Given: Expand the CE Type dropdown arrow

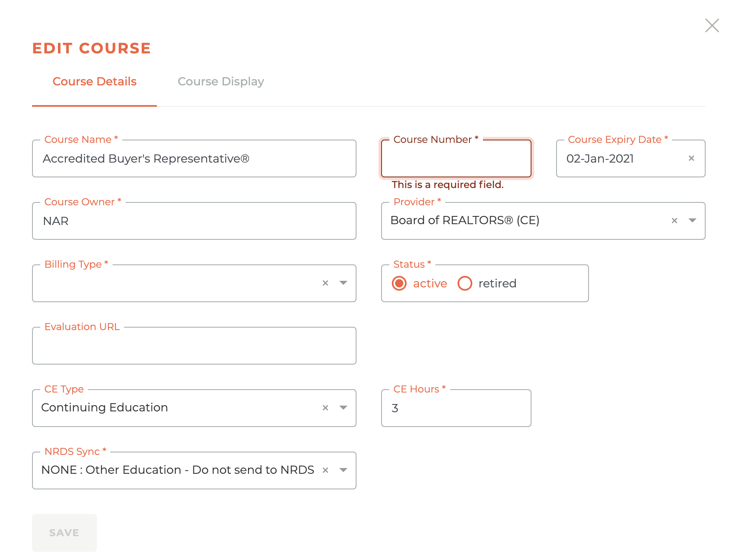Looking at the screenshot, I should tap(343, 408).
